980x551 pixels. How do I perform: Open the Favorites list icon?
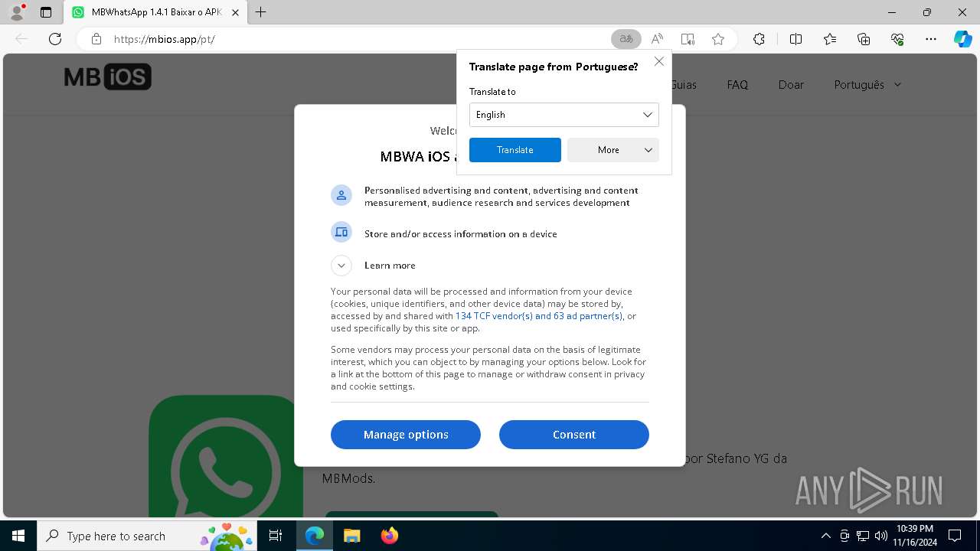tap(830, 39)
